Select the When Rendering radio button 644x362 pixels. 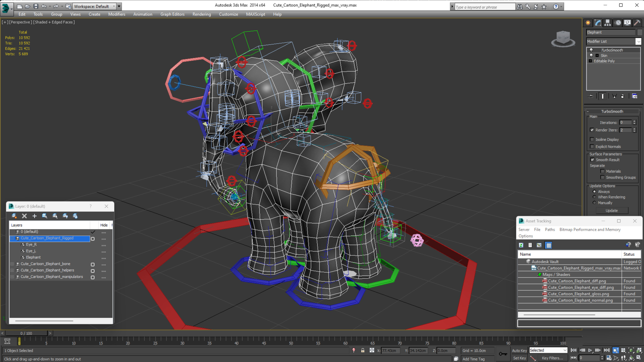click(x=595, y=197)
